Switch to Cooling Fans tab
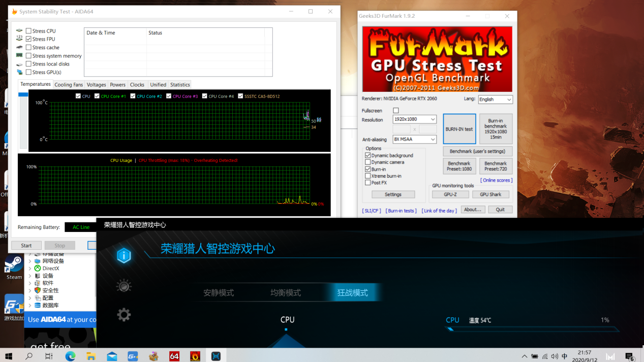 tap(69, 85)
